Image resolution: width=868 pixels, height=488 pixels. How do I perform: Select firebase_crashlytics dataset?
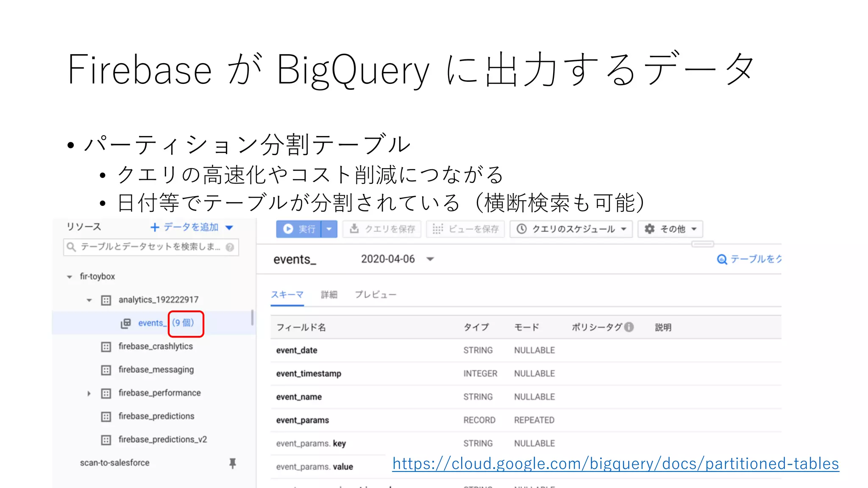pos(156,347)
